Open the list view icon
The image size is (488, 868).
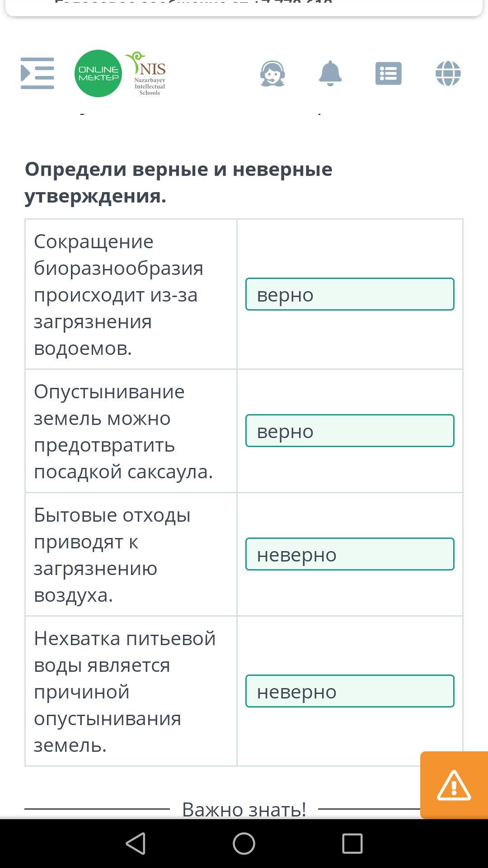click(389, 73)
